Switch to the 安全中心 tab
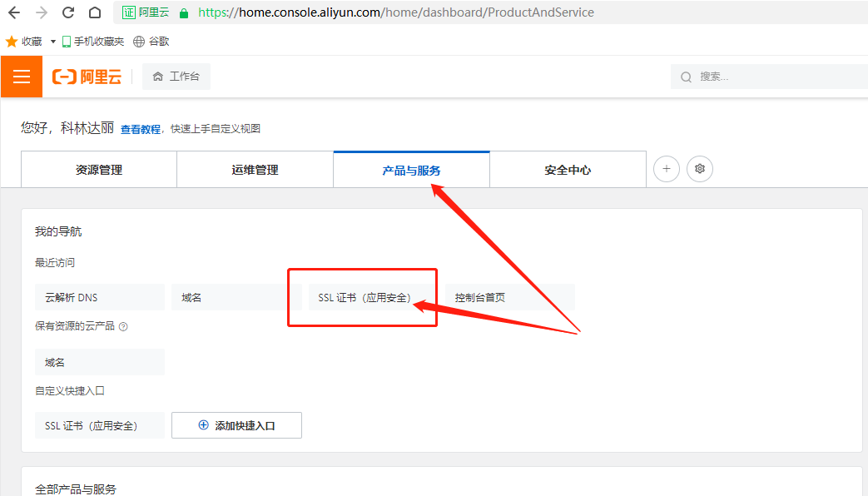The image size is (868, 496). (568, 170)
